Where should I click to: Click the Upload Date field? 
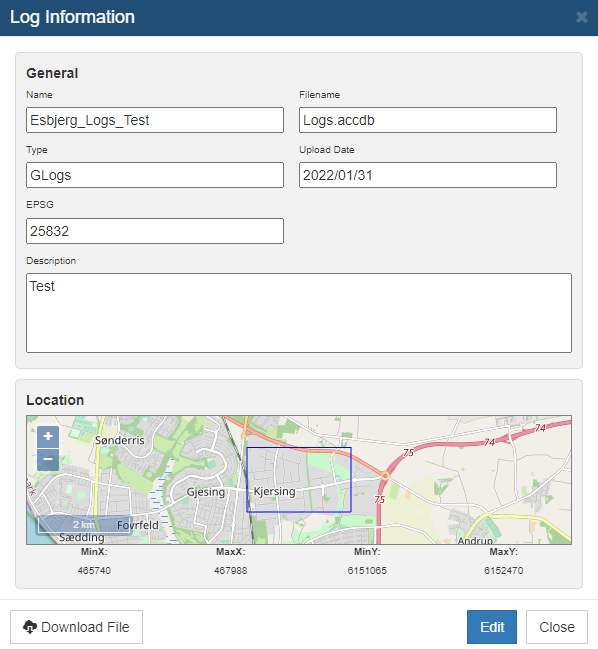(428, 175)
